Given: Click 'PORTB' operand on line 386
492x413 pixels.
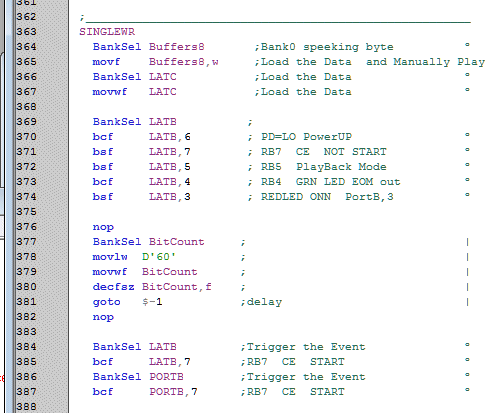Looking at the screenshot, I should (166, 377).
